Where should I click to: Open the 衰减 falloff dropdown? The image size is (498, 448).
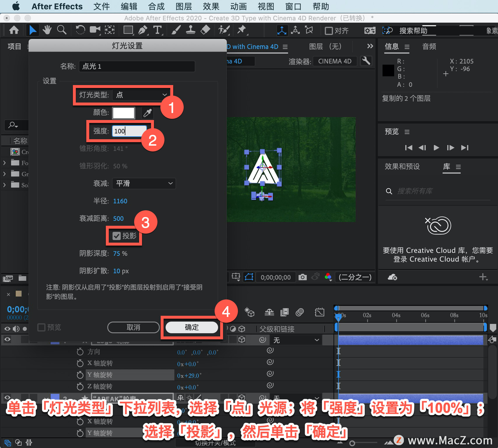click(x=144, y=184)
